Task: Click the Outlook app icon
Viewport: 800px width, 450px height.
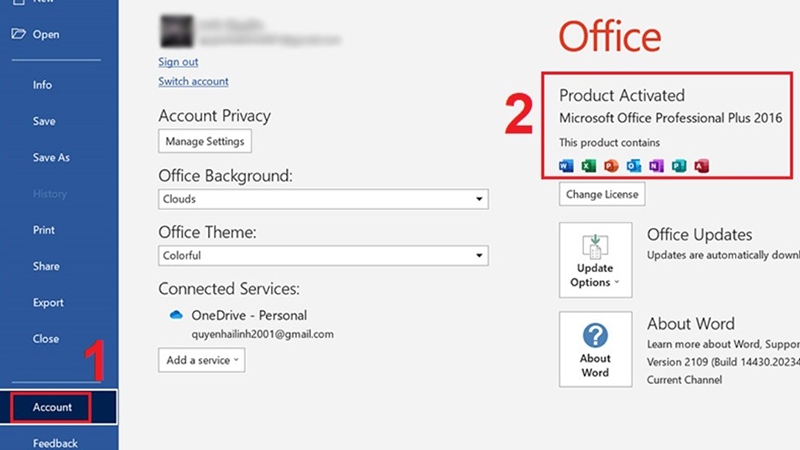Action: [633, 166]
